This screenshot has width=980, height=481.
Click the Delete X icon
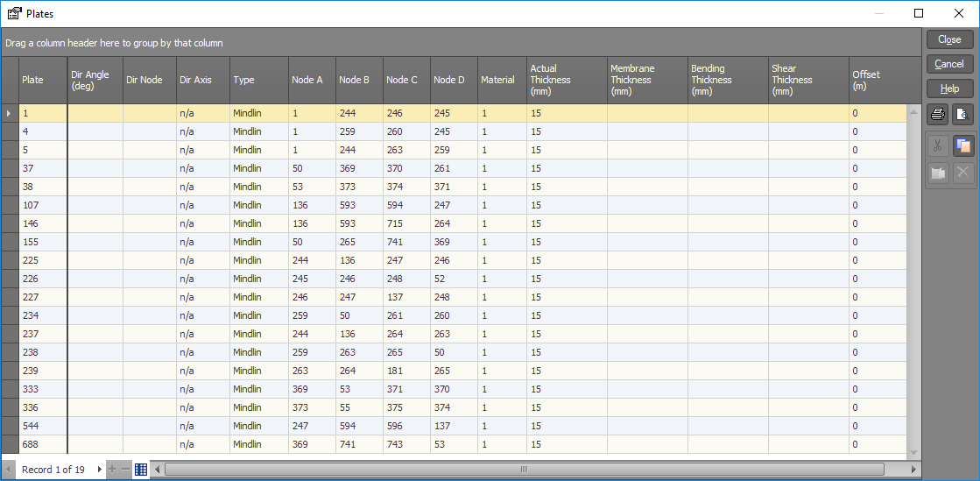coord(962,173)
